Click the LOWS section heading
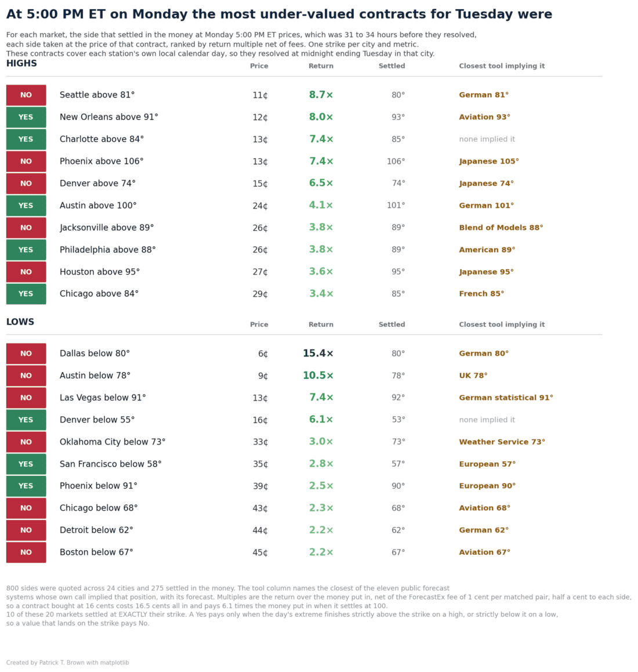638x672 pixels. [x=20, y=322]
